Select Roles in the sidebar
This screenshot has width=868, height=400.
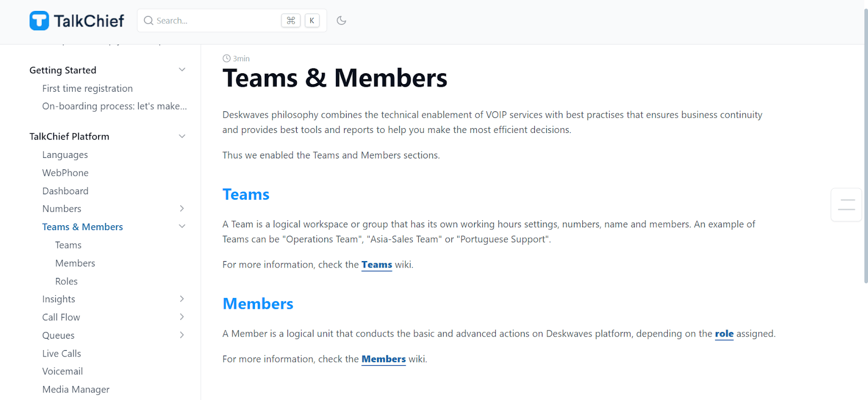point(66,281)
